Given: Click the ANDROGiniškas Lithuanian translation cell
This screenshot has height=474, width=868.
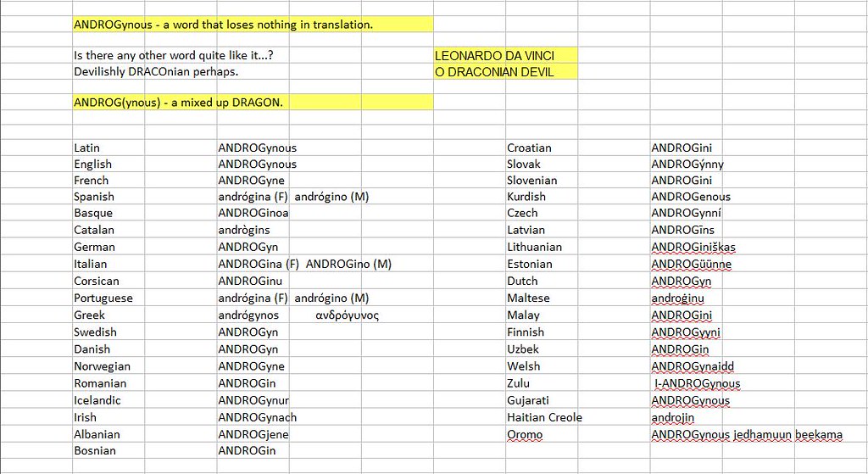Looking at the screenshot, I should coord(693,248).
